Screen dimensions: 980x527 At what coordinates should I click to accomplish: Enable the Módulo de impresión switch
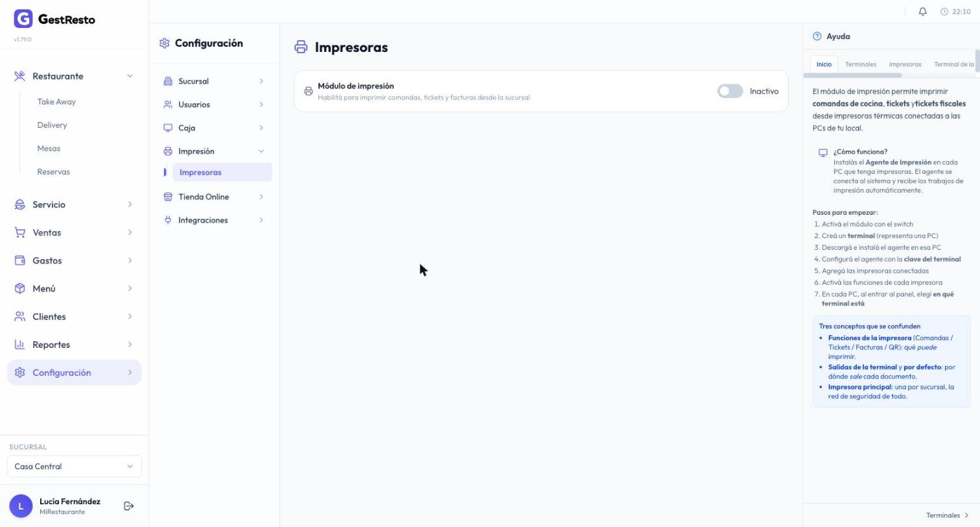point(730,92)
